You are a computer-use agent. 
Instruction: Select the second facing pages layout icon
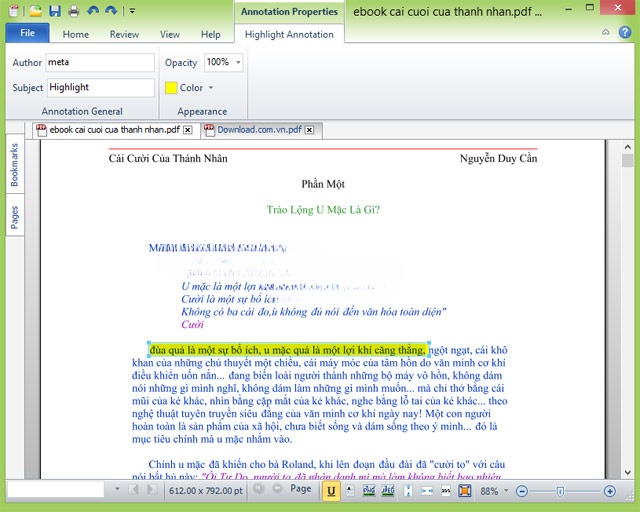(x=388, y=490)
